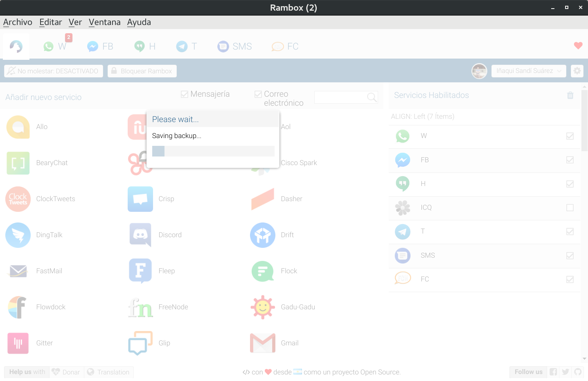Screen dimensions: 588x381
Task: Choose the Fleep service icon
Action: [140, 271]
